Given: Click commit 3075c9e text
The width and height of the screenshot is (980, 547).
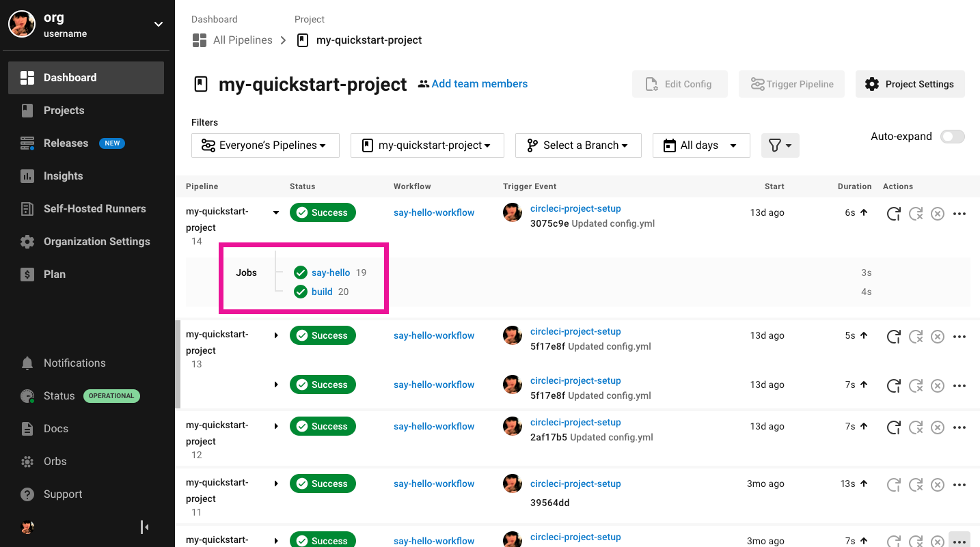Looking at the screenshot, I should pyautogui.click(x=549, y=223).
